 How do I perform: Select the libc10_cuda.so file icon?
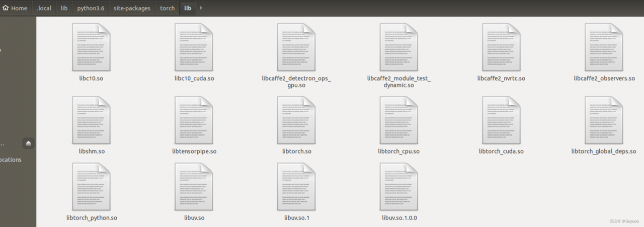click(x=194, y=47)
